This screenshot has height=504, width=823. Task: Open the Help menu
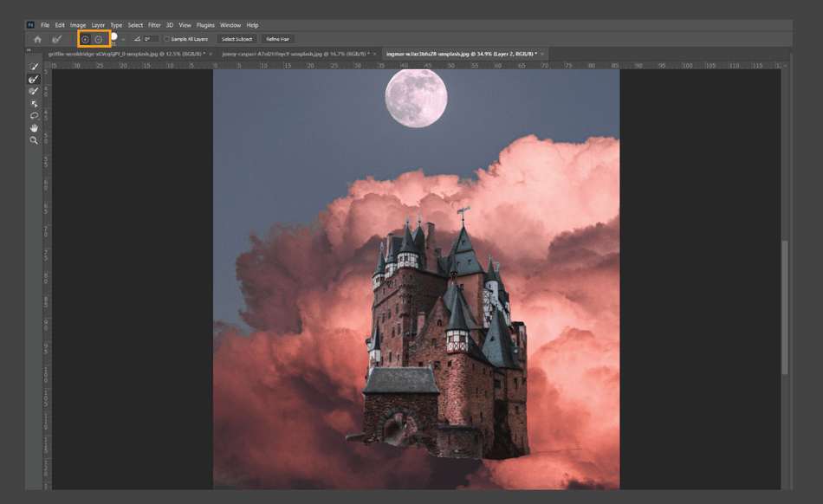coord(252,25)
